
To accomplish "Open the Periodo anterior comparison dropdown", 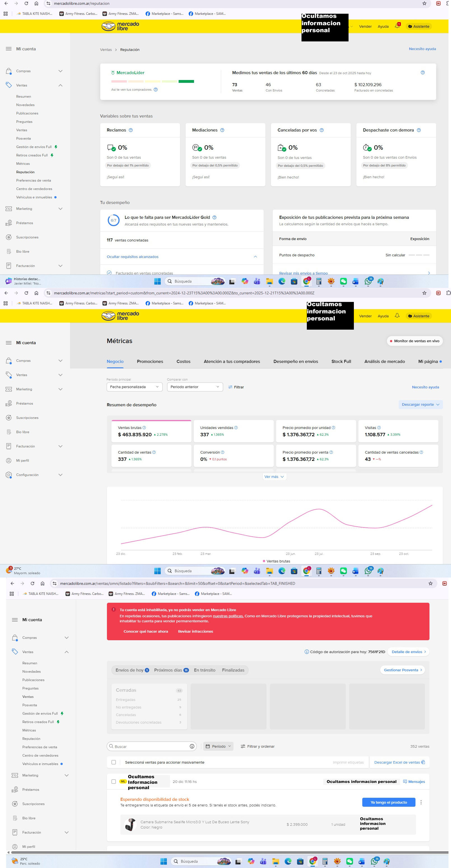I will (x=195, y=387).
